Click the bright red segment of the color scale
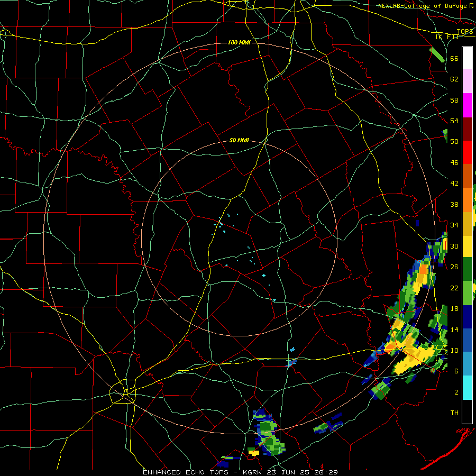 point(467,152)
